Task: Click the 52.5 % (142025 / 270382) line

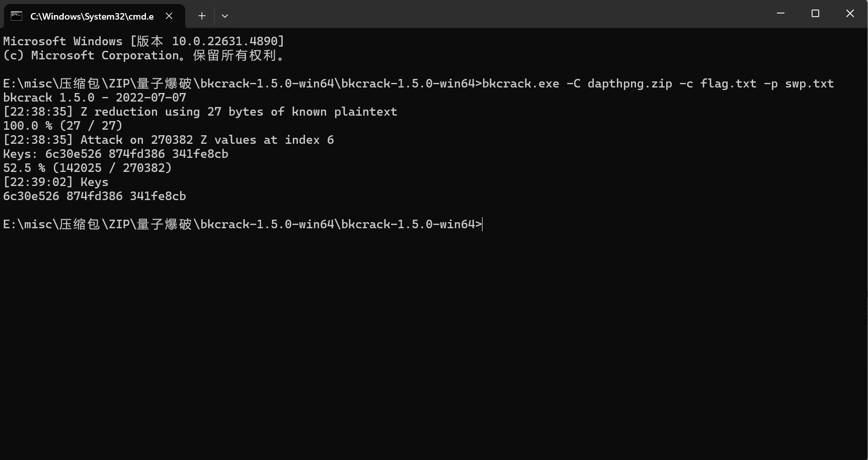Action: point(88,168)
